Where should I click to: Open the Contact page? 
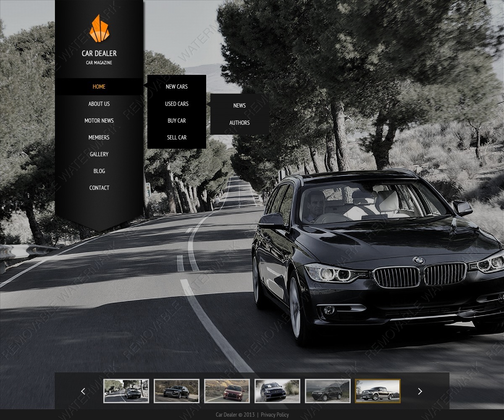(x=99, y=188)
